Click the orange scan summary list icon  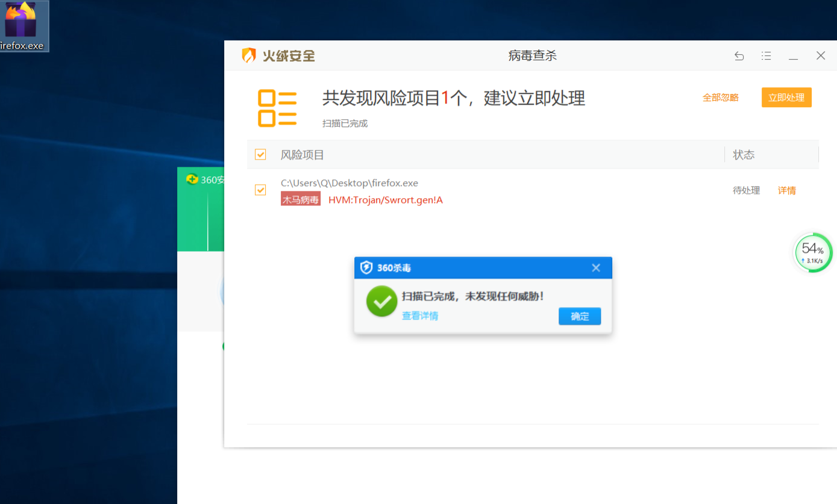click(277, 108)
